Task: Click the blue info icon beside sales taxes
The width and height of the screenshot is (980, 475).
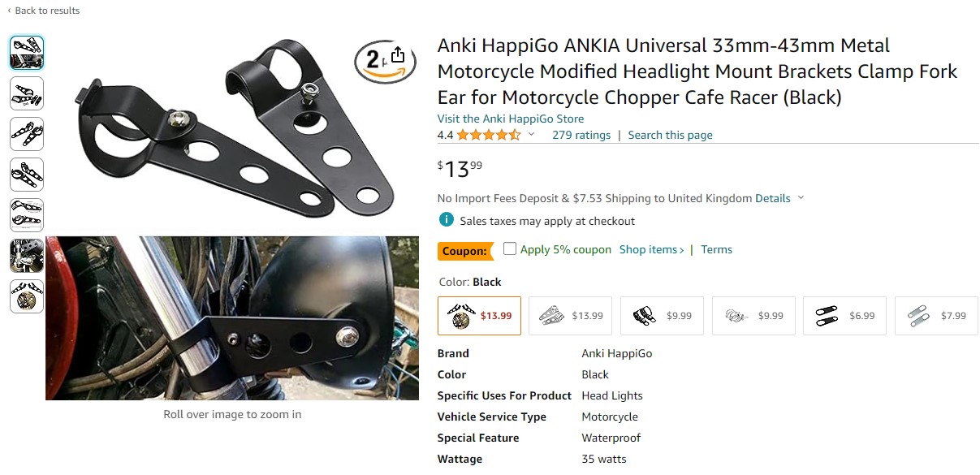Action: [446, 220]
